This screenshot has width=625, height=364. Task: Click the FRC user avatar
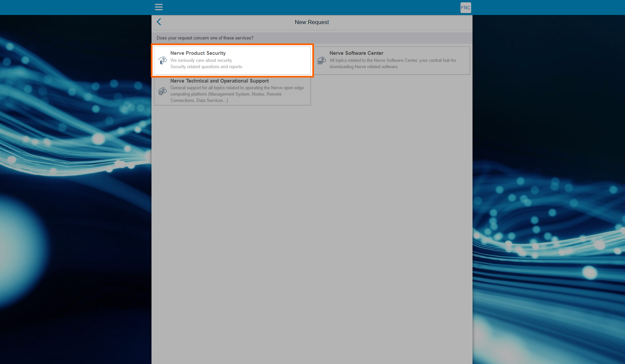tap(465, 8)
